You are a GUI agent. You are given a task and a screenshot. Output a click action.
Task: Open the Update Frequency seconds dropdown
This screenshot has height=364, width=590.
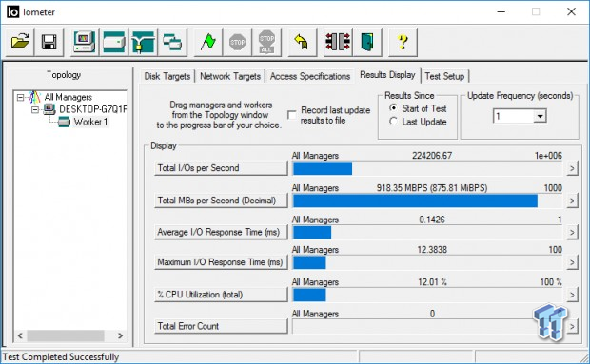coord(540,116)
